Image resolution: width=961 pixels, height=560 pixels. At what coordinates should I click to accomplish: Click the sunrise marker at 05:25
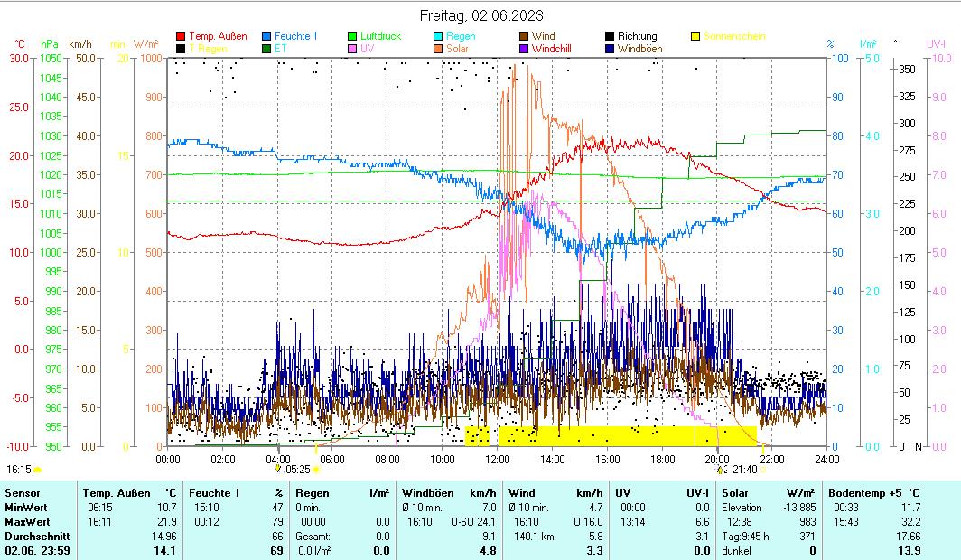click(316, 470)
